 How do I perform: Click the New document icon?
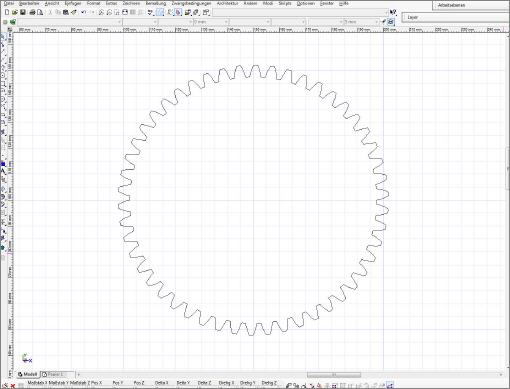tap(6, 13)
